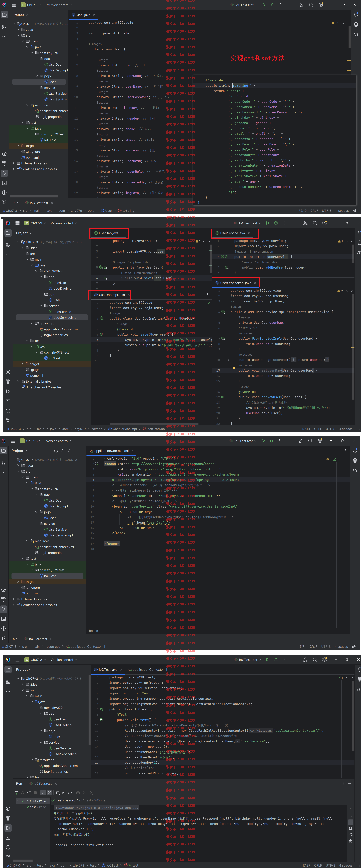This screenshot has width=361, height=868.
Task: Open Project panel options three-dot icon beside Collapse All
Action: [75, 450]
